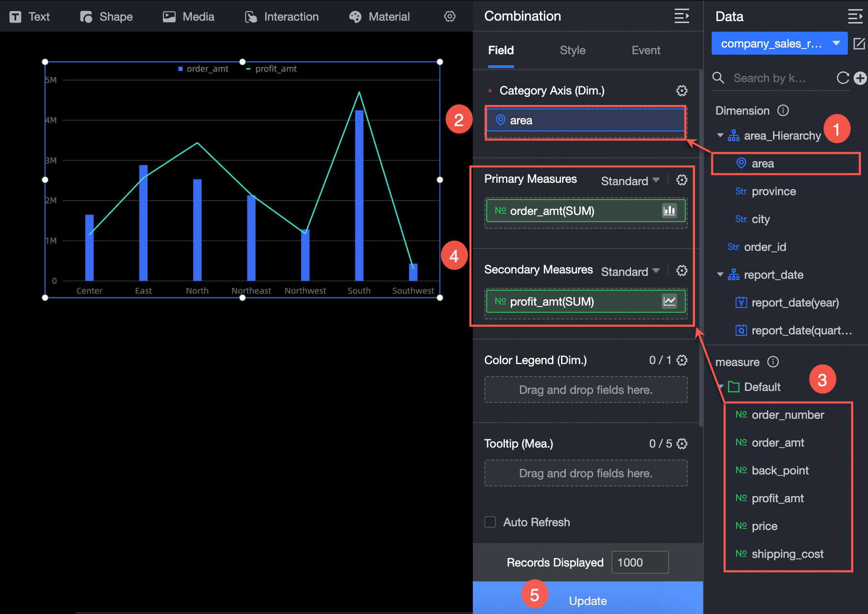This screenshot has height=614, width=868.
Task: Click the Field panel vertical scrollbar
Action: tap(701, 248)
